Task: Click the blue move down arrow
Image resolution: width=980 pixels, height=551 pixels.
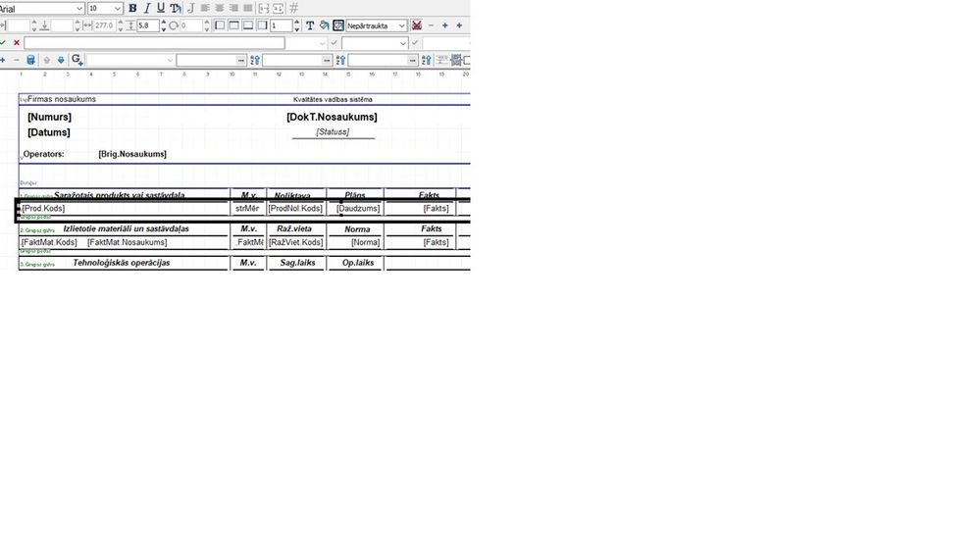Action: 61,60
